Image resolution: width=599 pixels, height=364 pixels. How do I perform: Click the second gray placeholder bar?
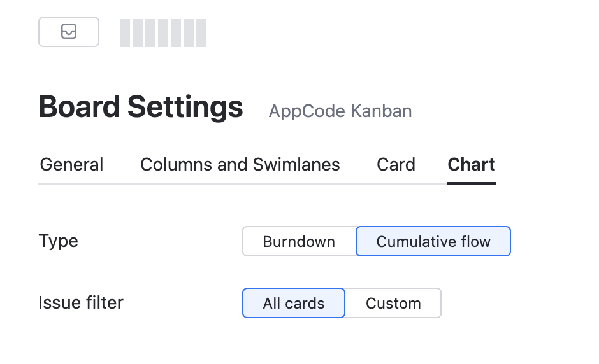tap(138, 33)
